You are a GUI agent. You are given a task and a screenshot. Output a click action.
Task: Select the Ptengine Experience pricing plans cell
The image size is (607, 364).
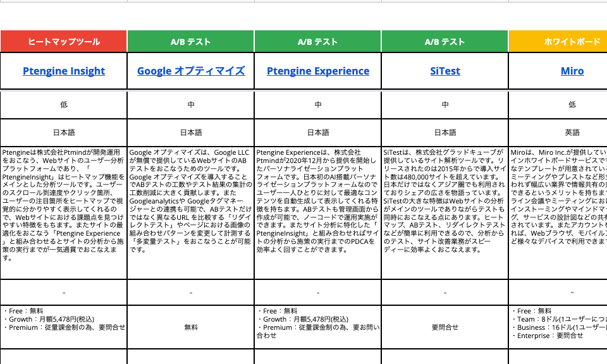point(318,324)
